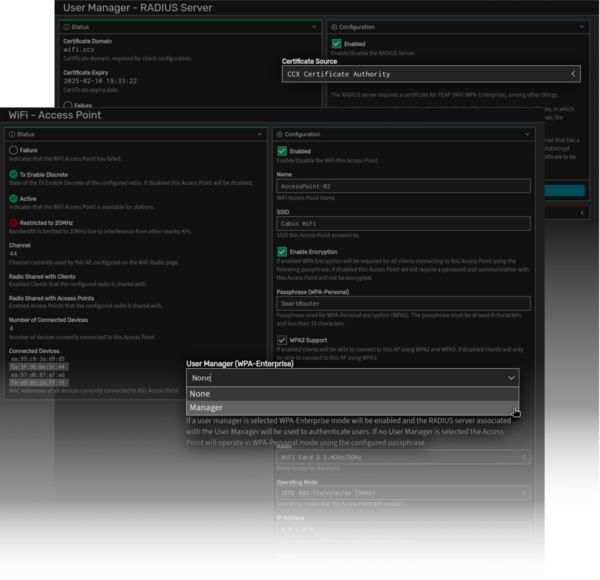Click the Passphrase field with SmartRouter
600x580 pixels.
click(403, 303)
